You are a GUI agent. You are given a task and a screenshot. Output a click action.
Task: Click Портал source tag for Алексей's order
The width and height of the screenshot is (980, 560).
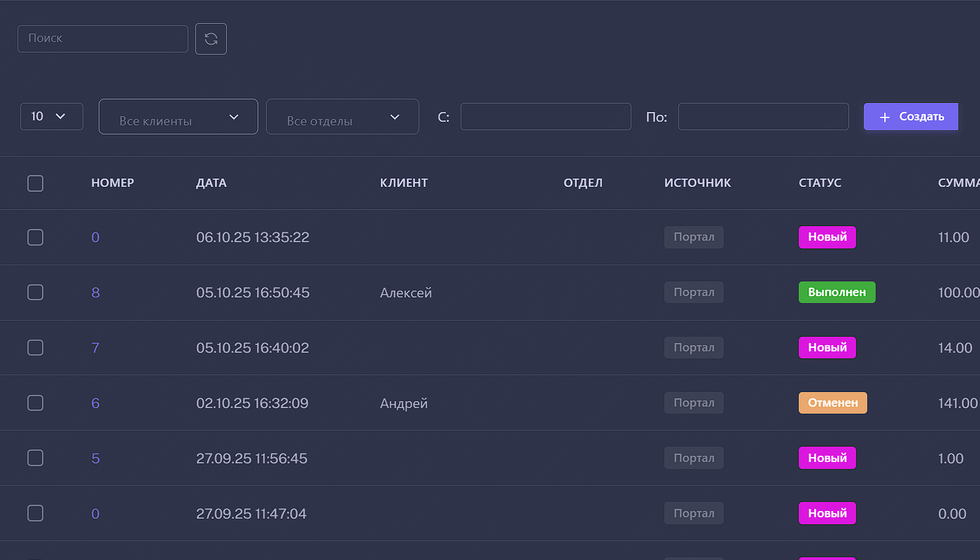tap(694, 293)
